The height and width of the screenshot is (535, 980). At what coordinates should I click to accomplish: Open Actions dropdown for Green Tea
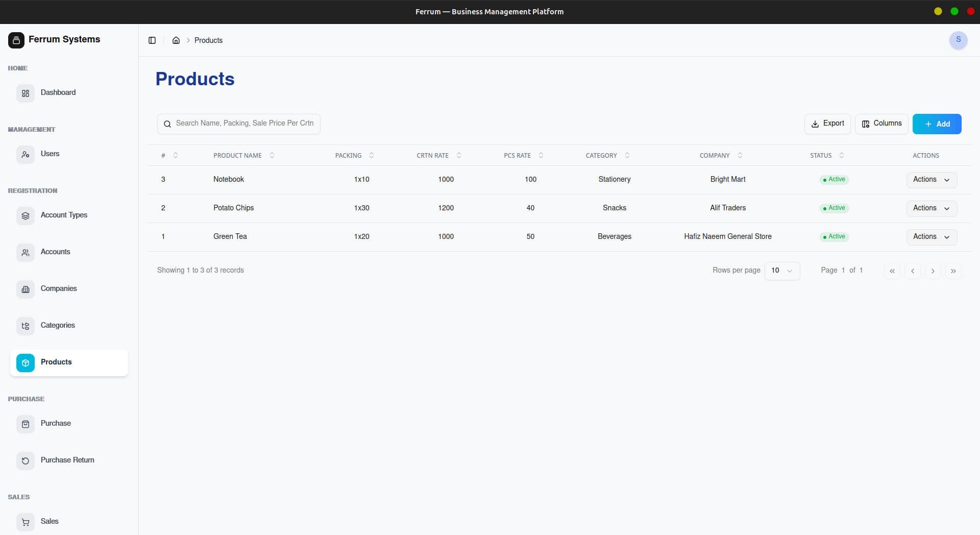[932, 237]
